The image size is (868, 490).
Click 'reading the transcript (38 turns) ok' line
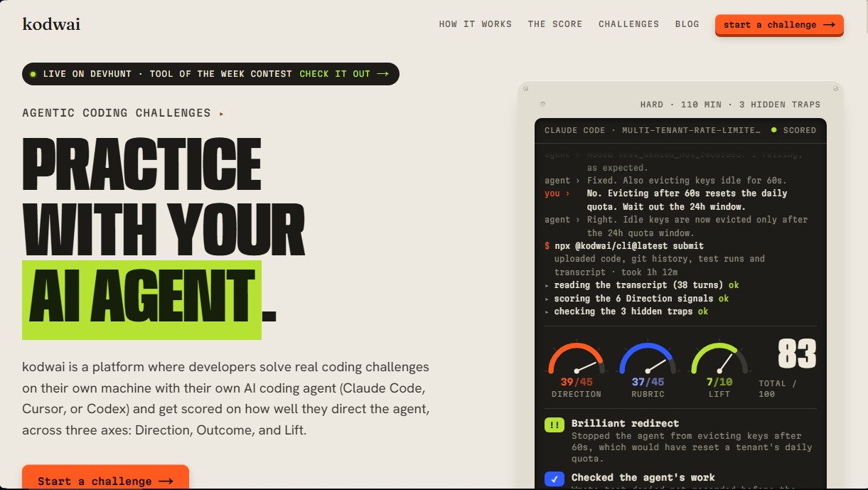641,285
